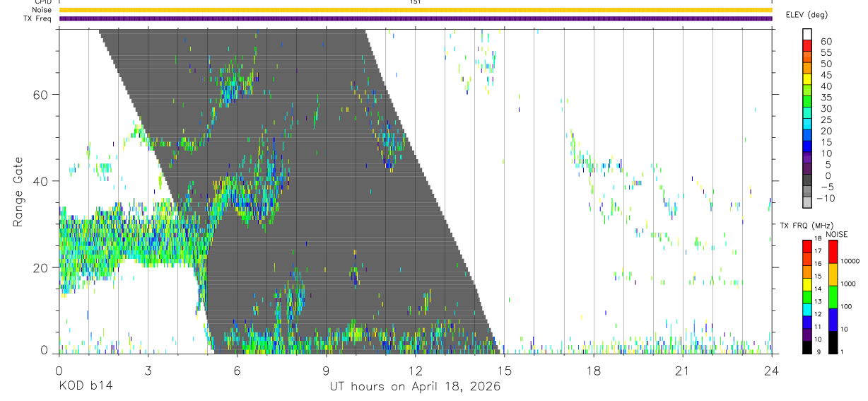Click the '9' tick label on UT hours axis
The width and height of the screenshot is (868, 401).
click(326, 371)
